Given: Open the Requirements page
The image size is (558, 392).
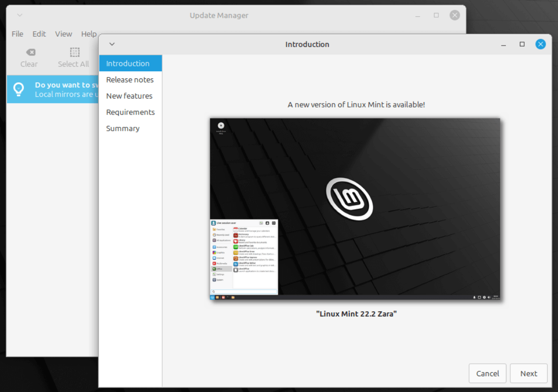Looking at the screenshot, I should pyautogui.click(x=130, y=112).
